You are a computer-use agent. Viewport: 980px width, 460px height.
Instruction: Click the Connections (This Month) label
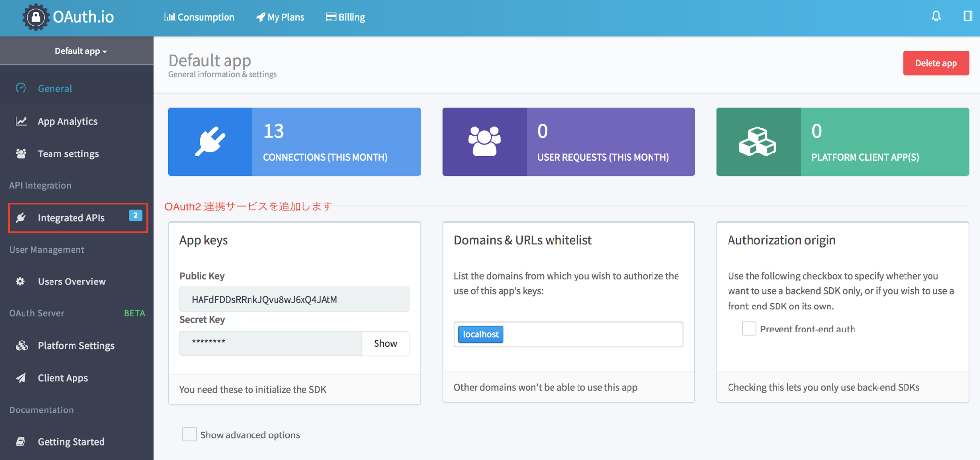click(x=325, y=157)
